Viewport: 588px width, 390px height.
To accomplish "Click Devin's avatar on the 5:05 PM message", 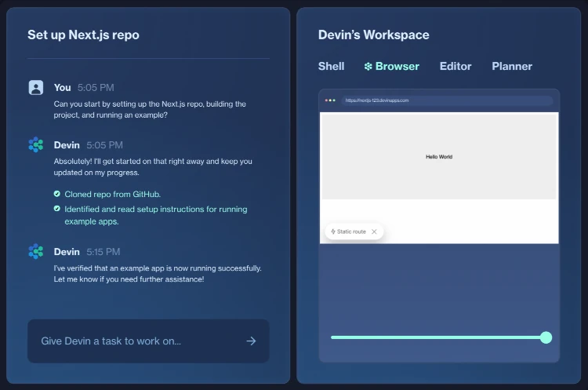I will tap(35, 144).
